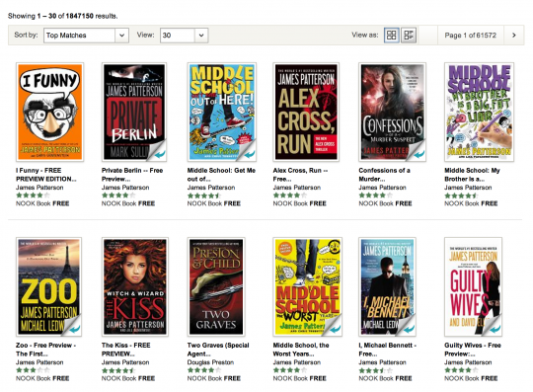Open 'I Funny - FREE PREVIEW EDITION' title link
The width and height of the screenshot is (533, 392).
pos(45,175)
